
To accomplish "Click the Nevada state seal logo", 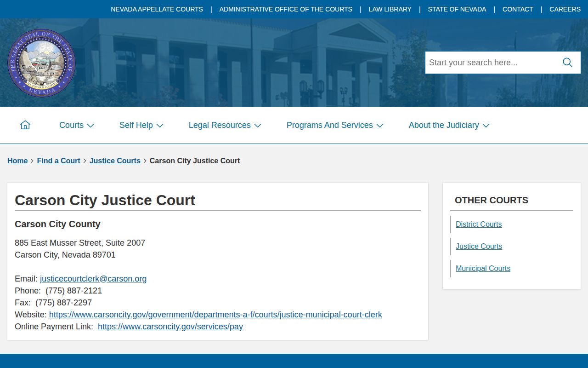I will (41, 63).
